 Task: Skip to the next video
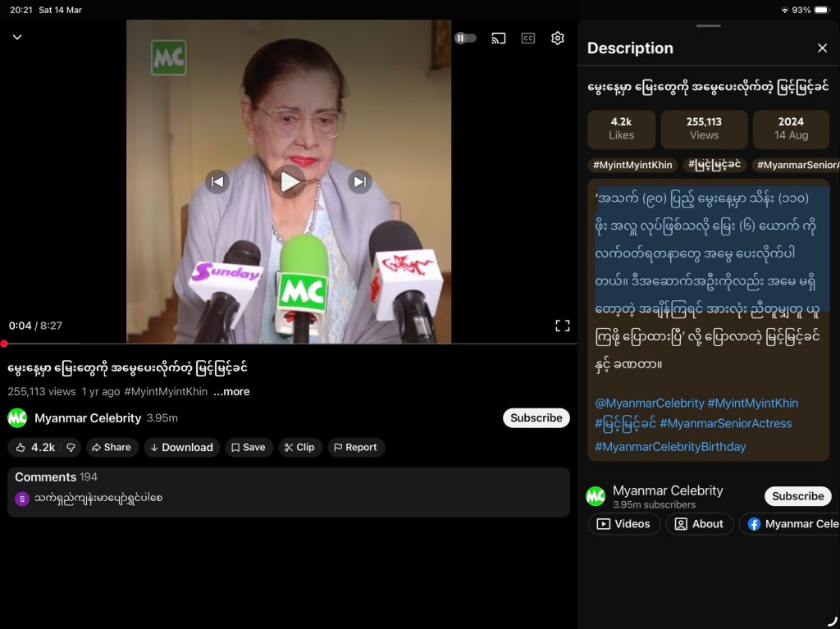point(359,181)
